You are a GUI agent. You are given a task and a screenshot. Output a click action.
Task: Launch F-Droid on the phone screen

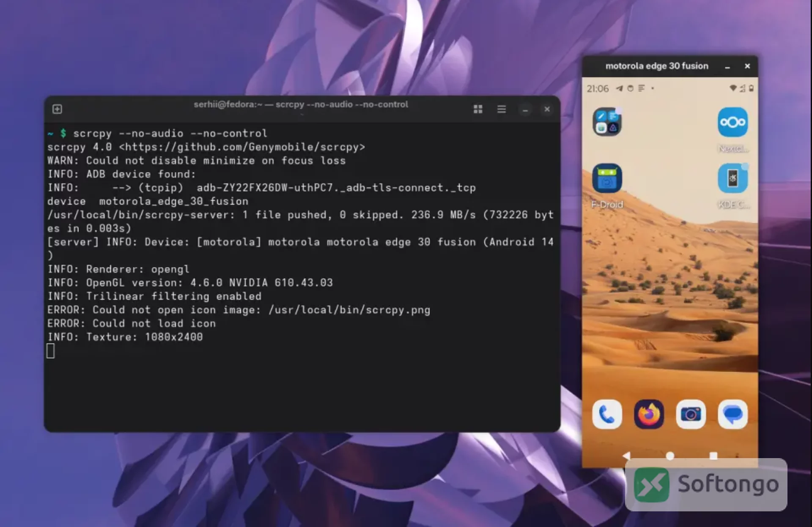(607, 178)
